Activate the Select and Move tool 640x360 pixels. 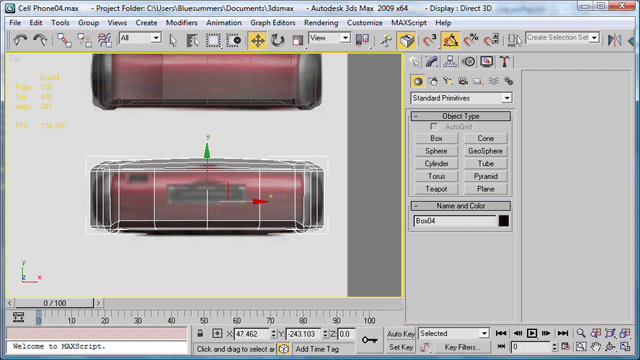point(258,40)
